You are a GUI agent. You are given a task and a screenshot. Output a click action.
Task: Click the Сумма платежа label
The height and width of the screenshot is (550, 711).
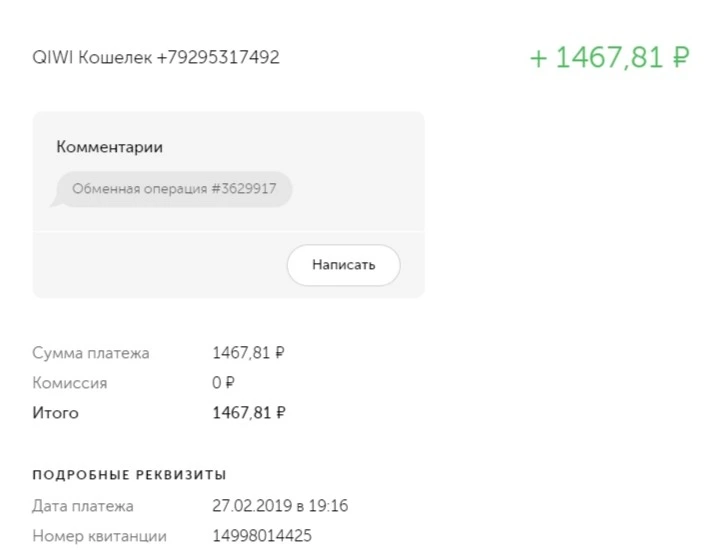[x=91, y=353]
